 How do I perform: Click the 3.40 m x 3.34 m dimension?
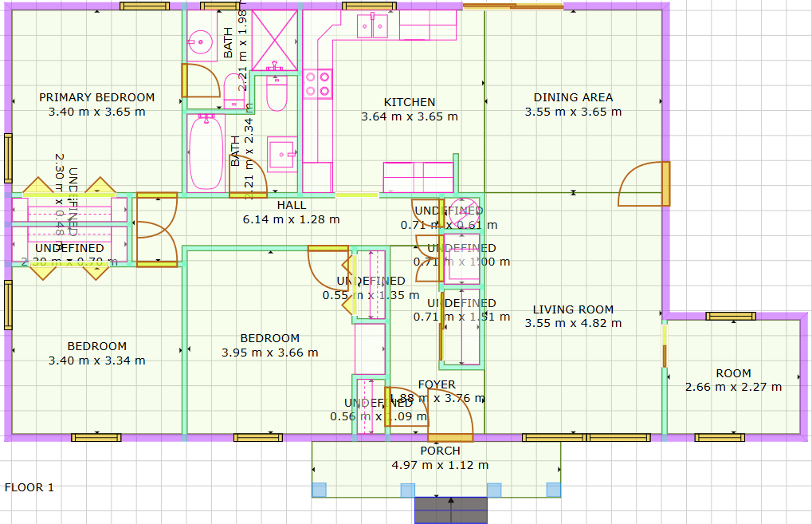[x=97, y=360]
